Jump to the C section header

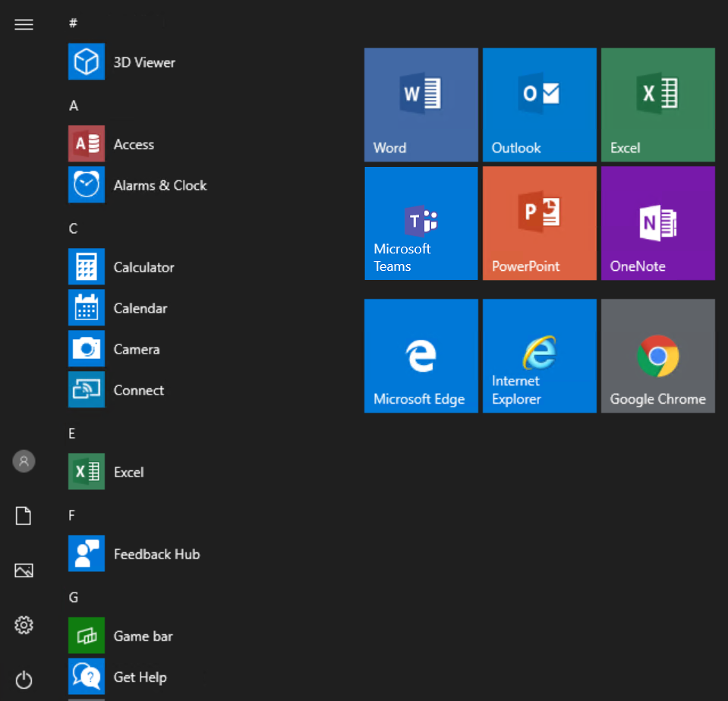pyautogui.click(x=73, y=228)
